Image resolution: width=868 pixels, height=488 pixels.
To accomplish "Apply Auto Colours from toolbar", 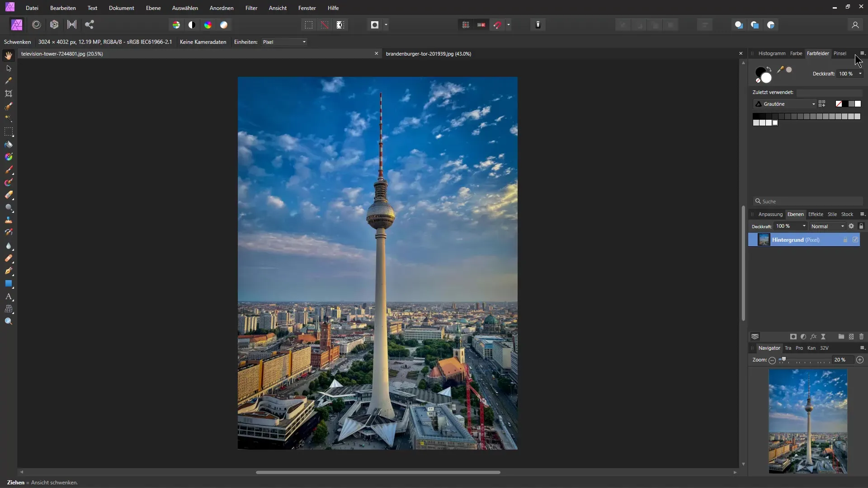I will [208, 25].
